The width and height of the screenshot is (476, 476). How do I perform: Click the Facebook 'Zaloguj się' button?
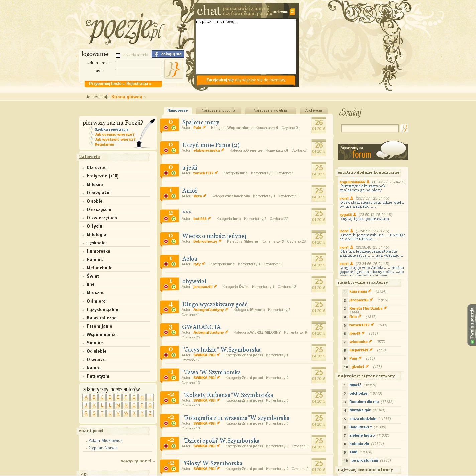point(168,54)
